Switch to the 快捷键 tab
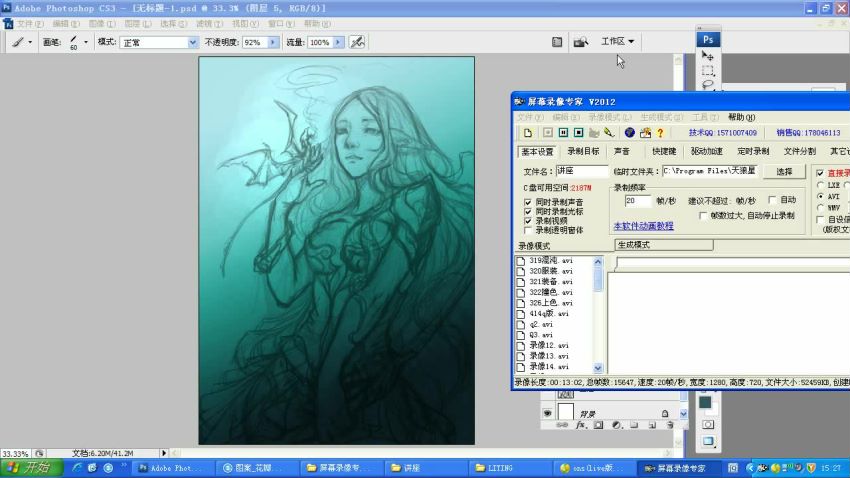This screenshot has height=478, width=850. tap(664, 151)
